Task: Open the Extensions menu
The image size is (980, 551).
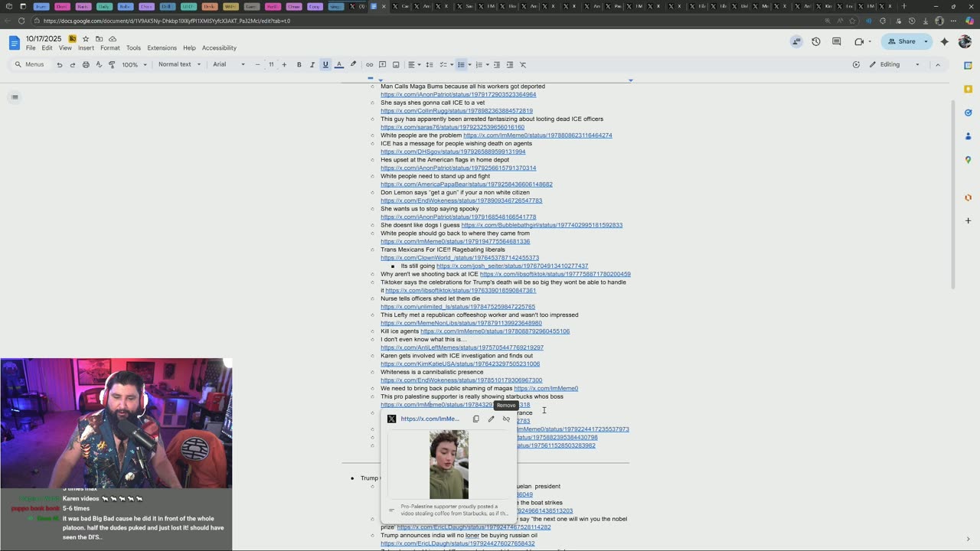Action: point(162,48)
